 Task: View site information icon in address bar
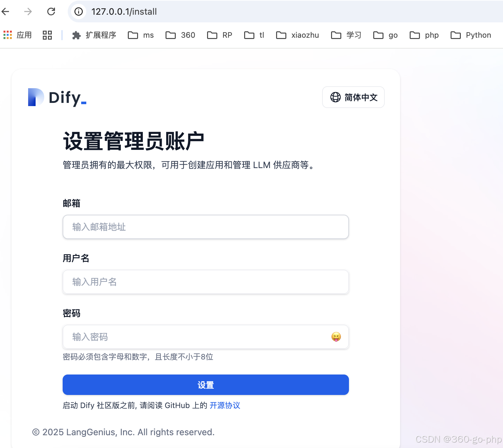point(79,12)
